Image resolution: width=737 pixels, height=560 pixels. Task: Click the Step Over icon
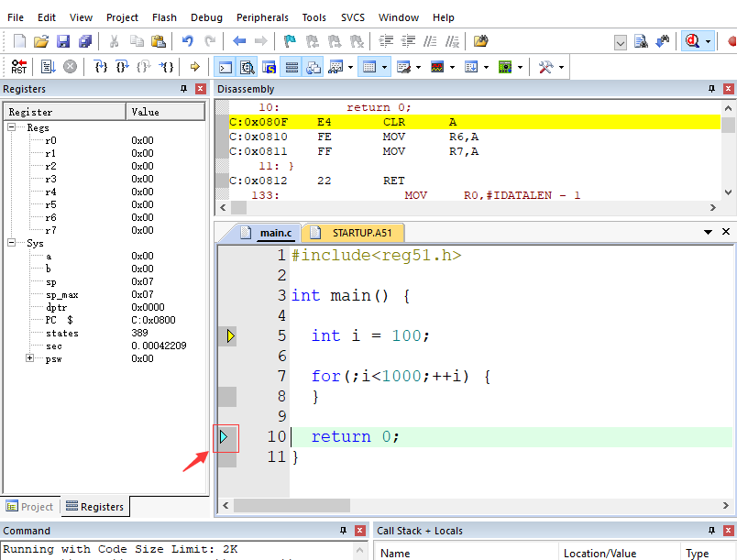[122, 67]
